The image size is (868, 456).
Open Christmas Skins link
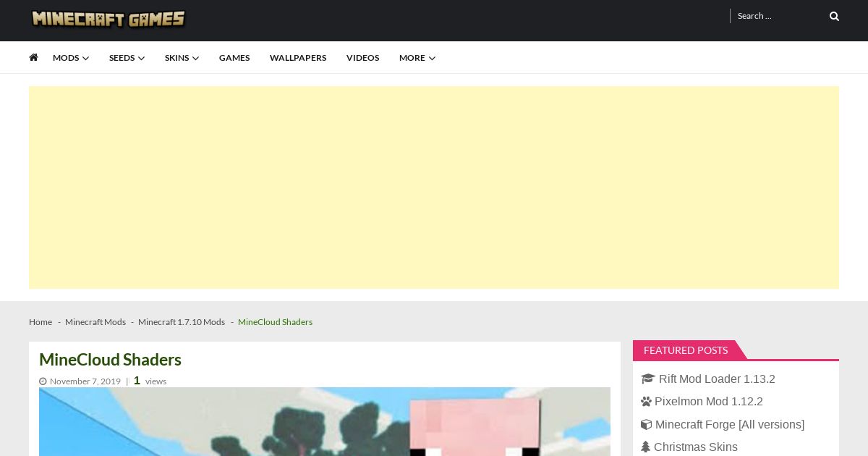[696, 447]
